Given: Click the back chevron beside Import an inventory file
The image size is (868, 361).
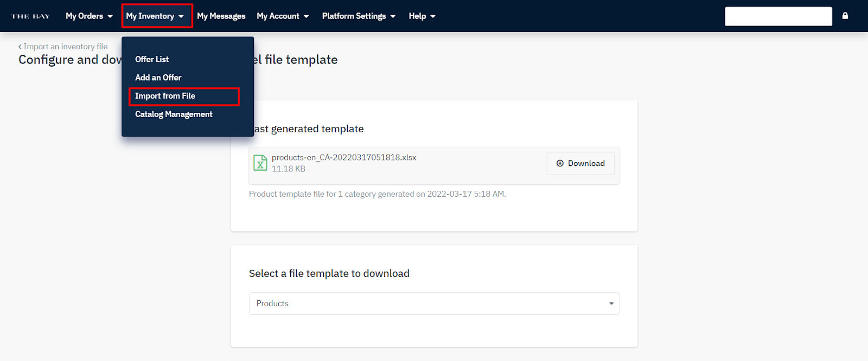Looking at the screenshot, I should [20, 47].
